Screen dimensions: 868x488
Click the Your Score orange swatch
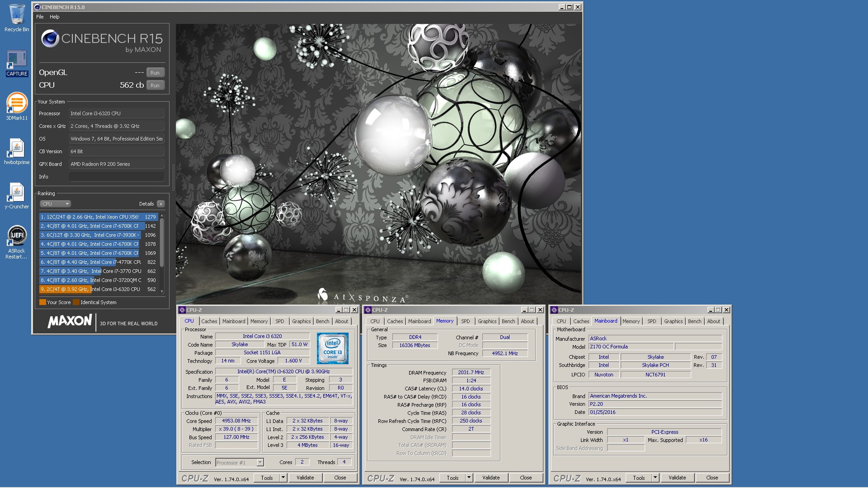click(42, 302)
